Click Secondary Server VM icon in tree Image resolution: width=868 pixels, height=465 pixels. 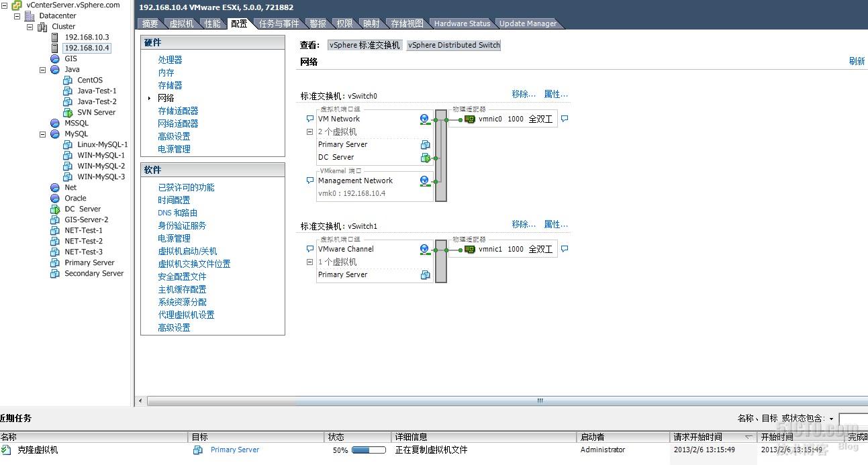(x=55, y=273)
